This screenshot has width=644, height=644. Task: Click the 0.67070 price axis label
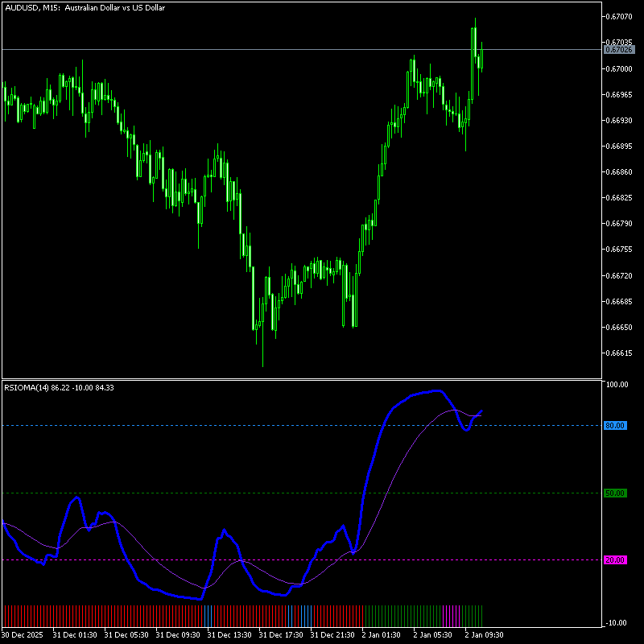[619, 16]
